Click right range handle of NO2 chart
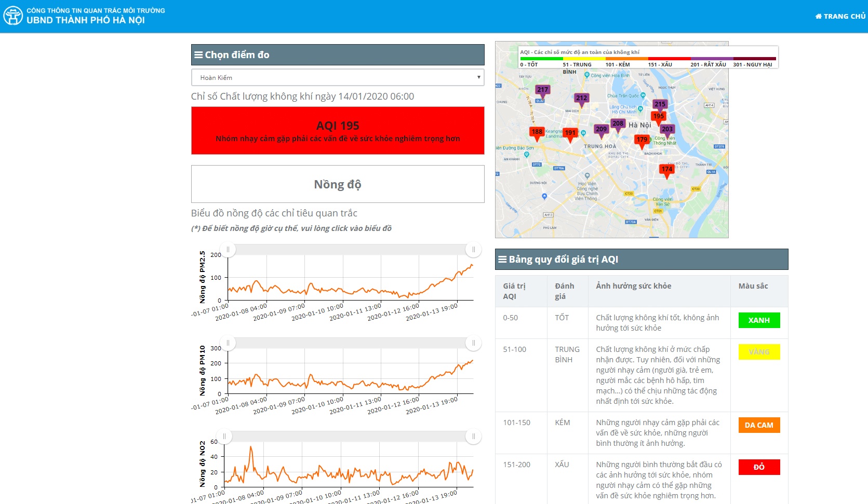 click(x=473, y=437)
